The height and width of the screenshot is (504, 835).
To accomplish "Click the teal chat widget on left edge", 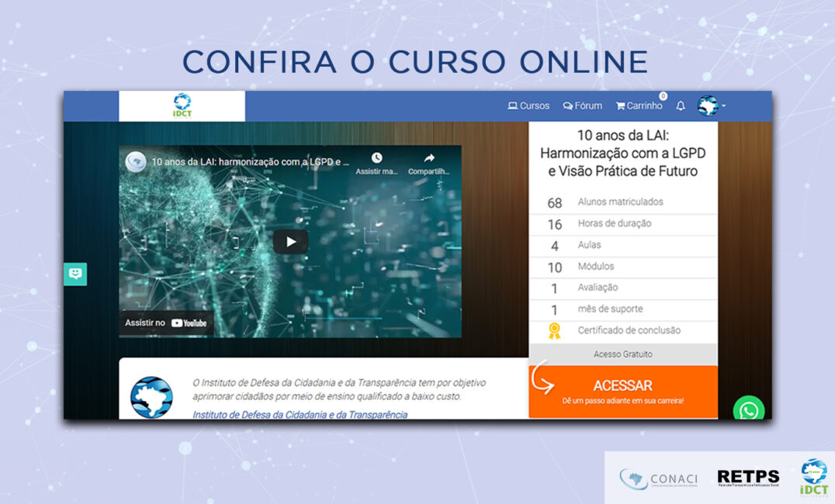I will pyautogui.click(x=75, y=274).
